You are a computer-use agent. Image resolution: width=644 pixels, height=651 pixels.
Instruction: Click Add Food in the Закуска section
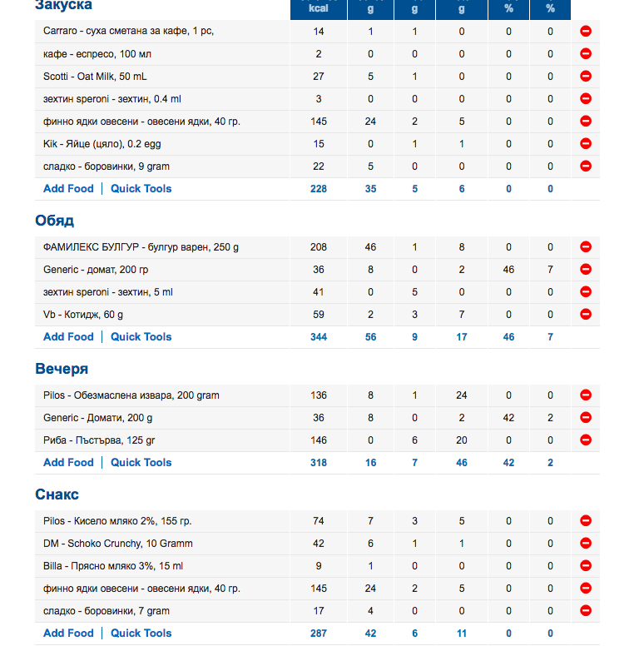68,189
